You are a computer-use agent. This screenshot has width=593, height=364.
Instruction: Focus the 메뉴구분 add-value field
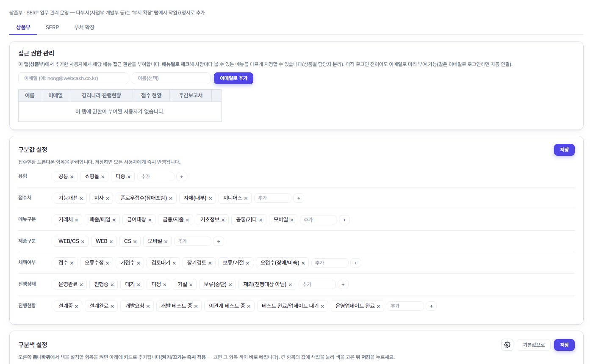click(319, 220)
